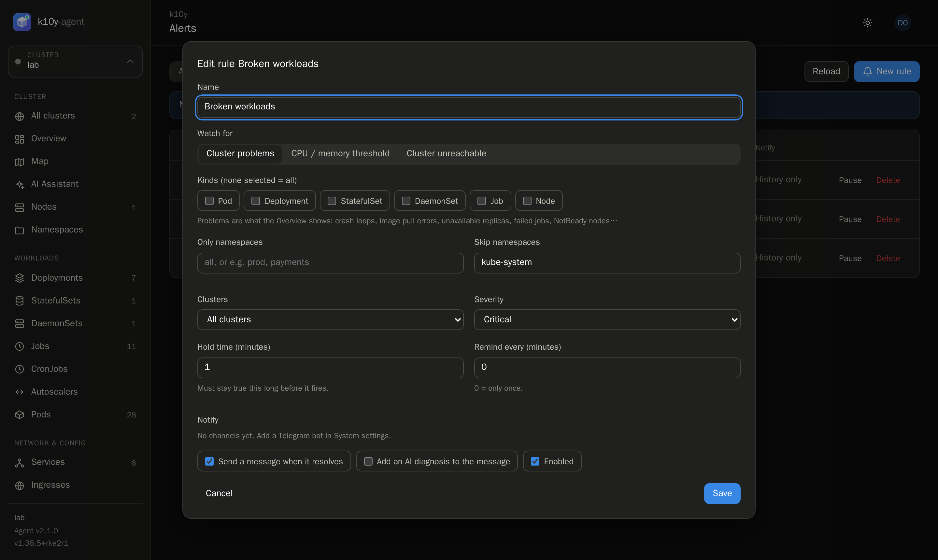
Task: Open AI Assistant sparkle icon
Action: [x=19, y=185]
